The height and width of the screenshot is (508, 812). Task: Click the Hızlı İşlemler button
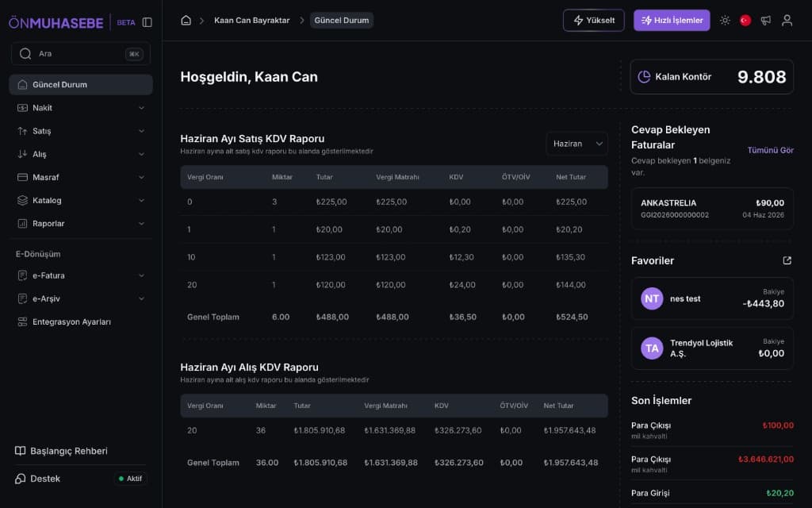672,20
